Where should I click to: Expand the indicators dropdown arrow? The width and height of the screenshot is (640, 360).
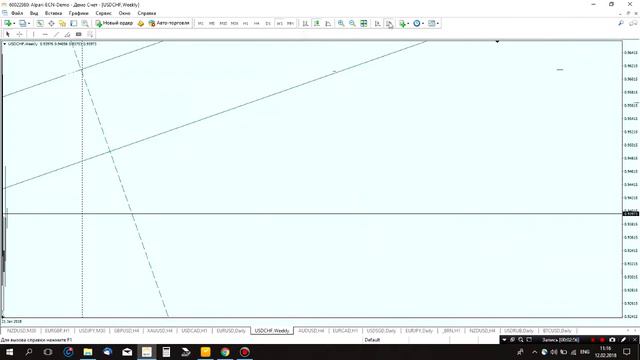(408, 24)
